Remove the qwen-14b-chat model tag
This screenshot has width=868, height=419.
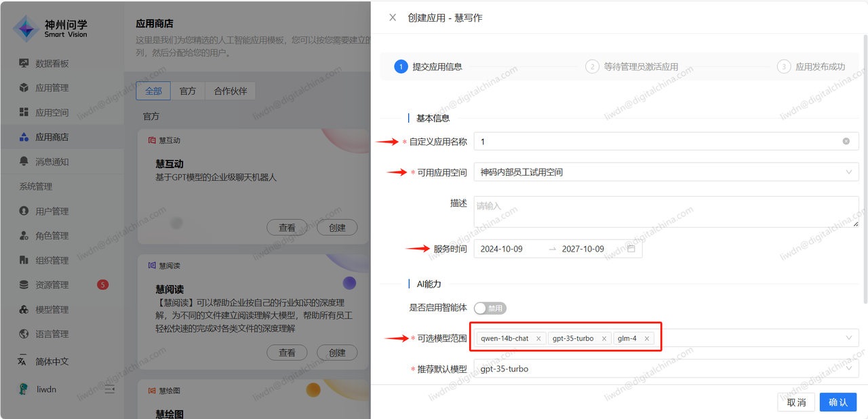pyautogui.click(x=538, y=338)
